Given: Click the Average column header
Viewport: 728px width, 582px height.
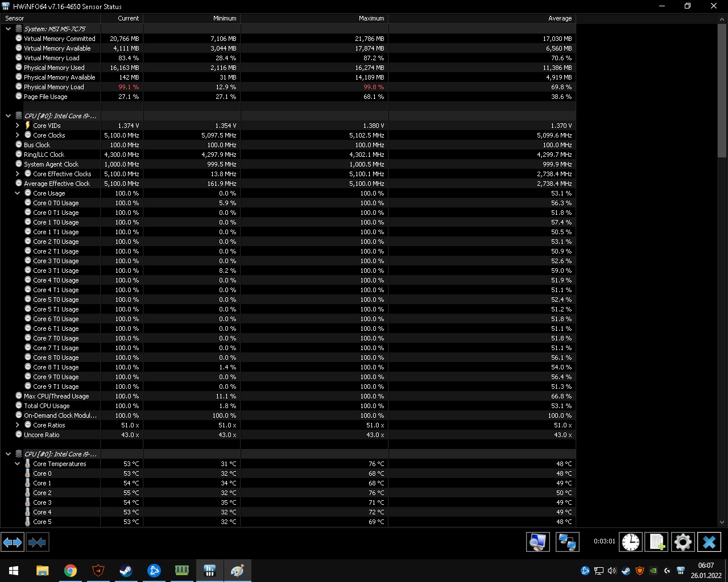Looking at the screenshot, I should pos(482,18).
